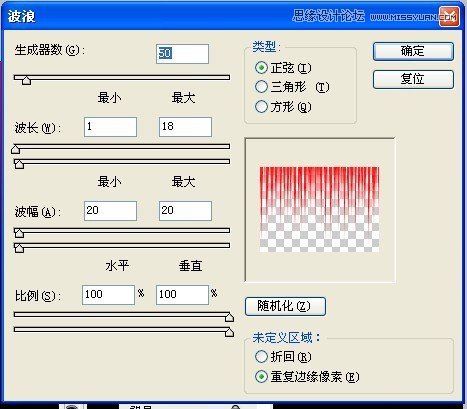Click the 随机化 randomize button

click(285, 306)
